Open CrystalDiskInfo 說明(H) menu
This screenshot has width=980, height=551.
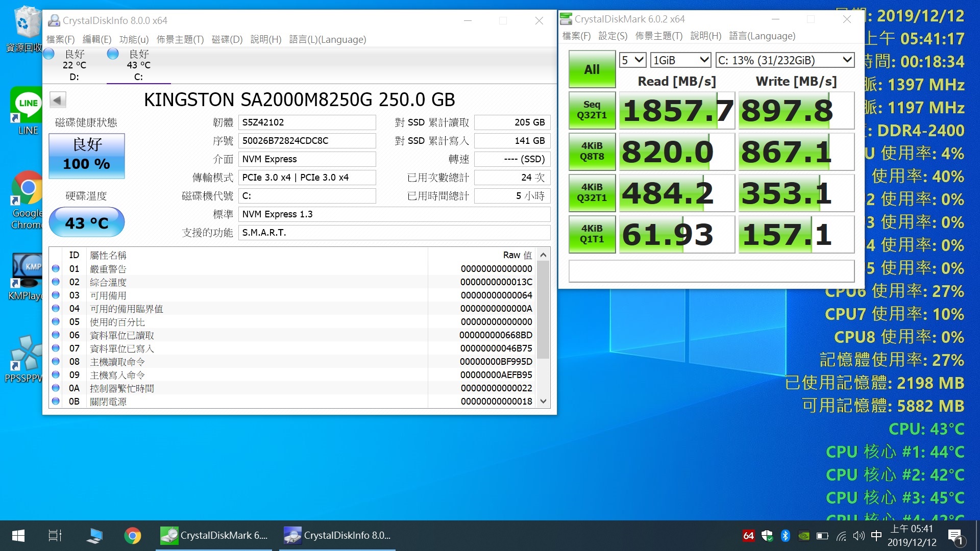tap(266, 39)
